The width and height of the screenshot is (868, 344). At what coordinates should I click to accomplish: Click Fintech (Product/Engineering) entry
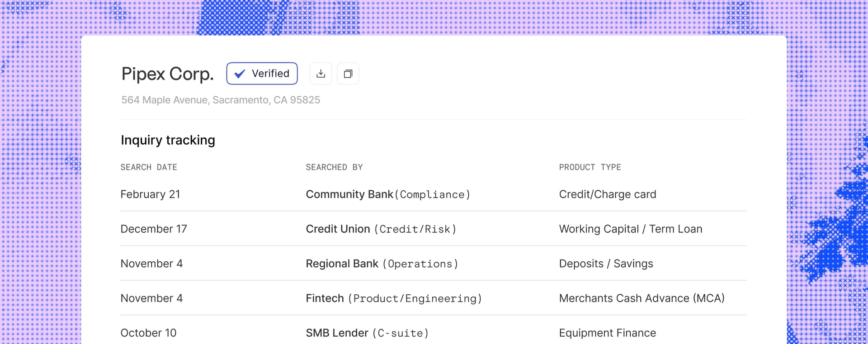pyautogui.click(x=393, y=298)
